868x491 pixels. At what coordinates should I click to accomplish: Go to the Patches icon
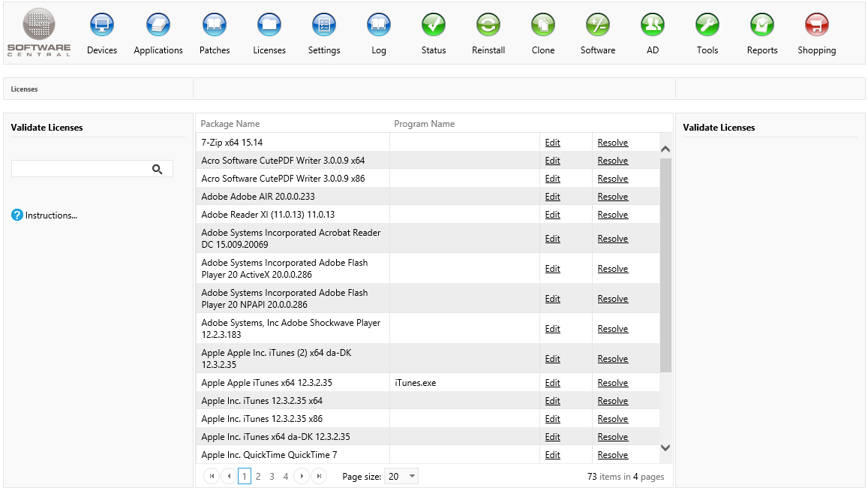(x=215, y=26)
